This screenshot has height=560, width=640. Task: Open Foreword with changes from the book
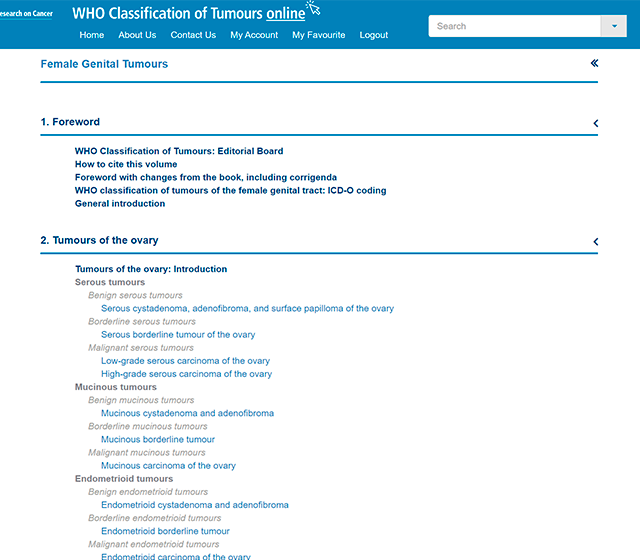point(206,177)
